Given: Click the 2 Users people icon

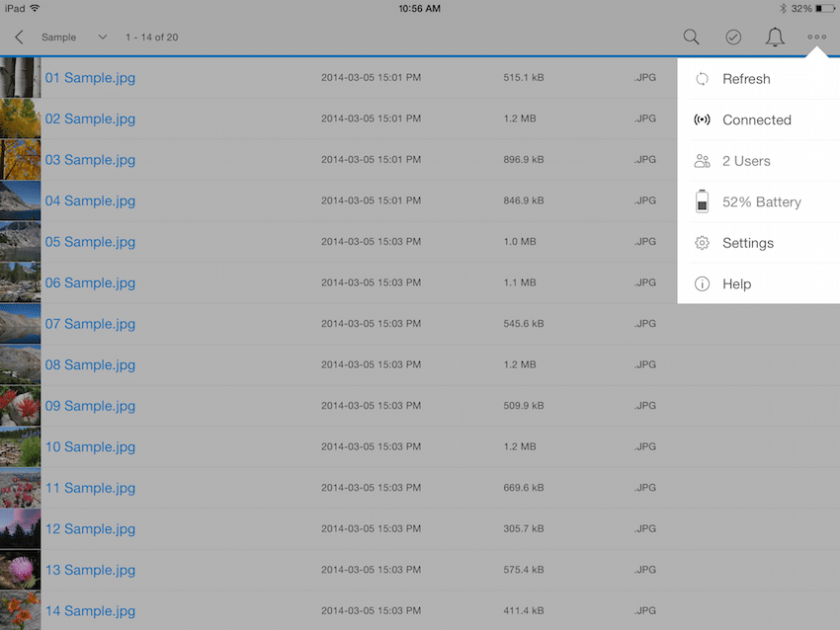Looking at the screenshot, I should tap(702, 161).
